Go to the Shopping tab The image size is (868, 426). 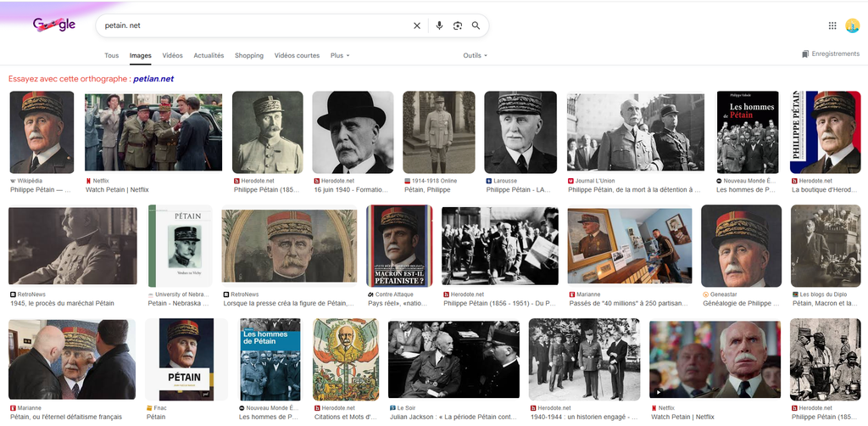249,56
